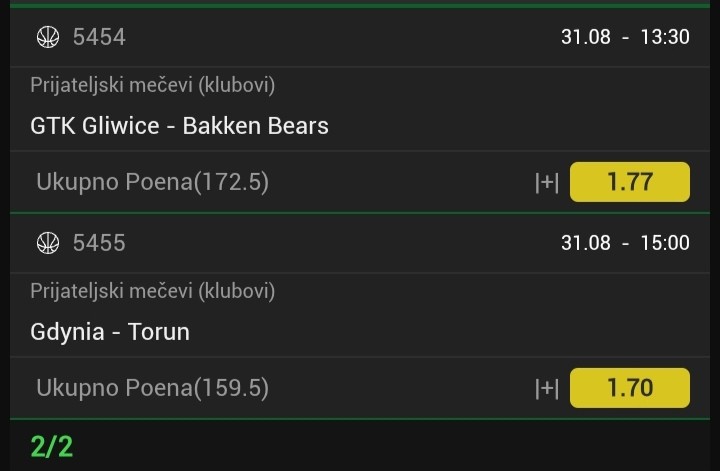This screenshot has height=471, width=720.
Task: Click the Bakken Bears team name
Action: tap(256, 126)
